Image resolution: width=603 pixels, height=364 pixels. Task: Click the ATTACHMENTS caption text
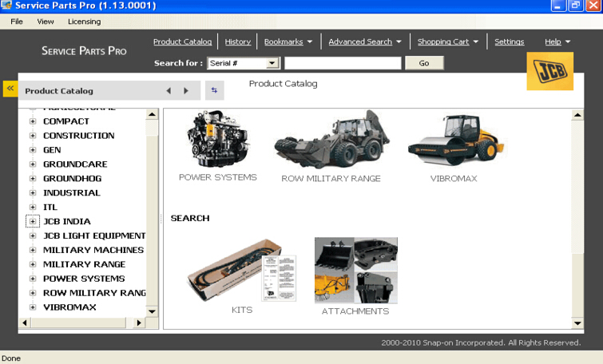pyautogui.click(x=355, y=311)
